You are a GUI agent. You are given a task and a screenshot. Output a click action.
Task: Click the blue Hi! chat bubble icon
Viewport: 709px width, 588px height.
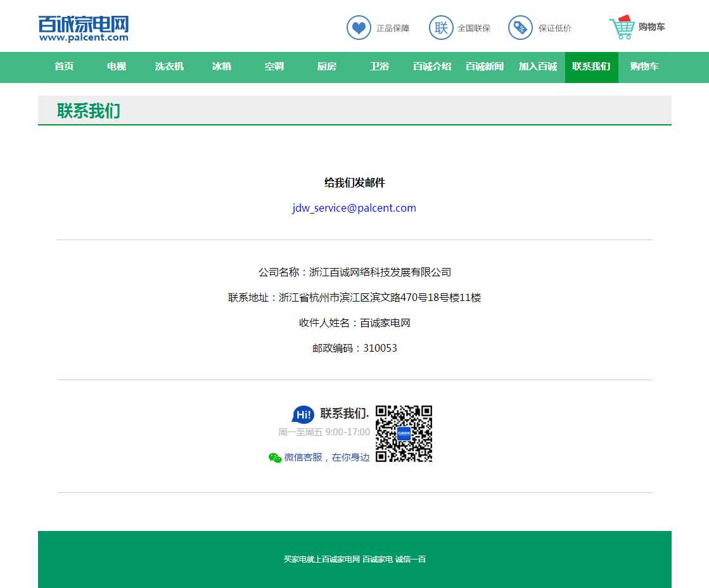click(x=303, y=415)
